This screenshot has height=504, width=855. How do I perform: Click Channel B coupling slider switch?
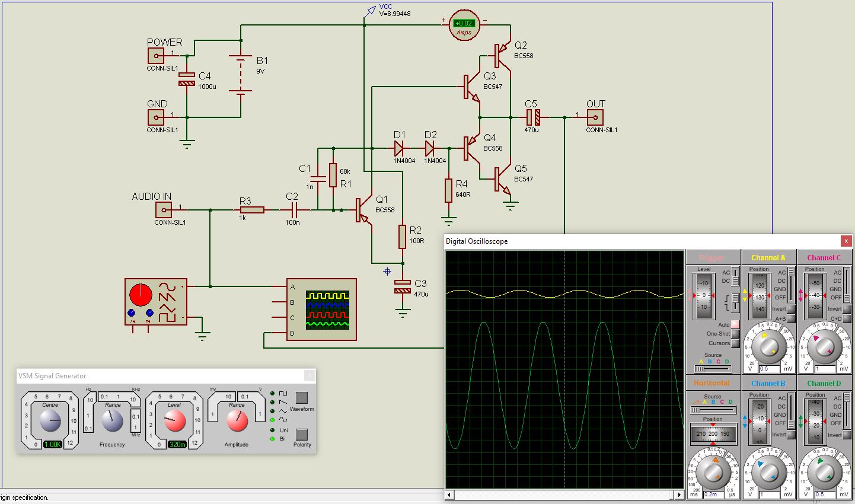pos(790,411)
